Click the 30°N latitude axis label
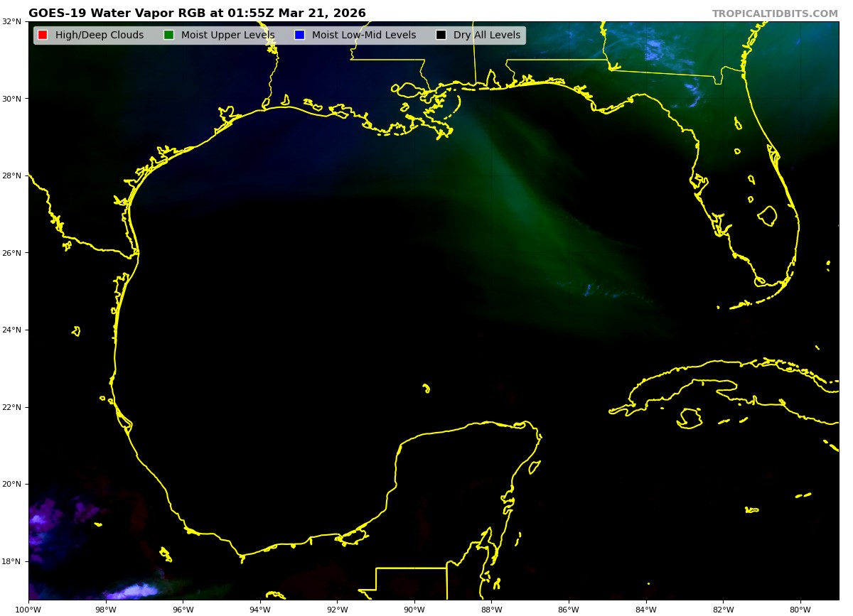 (13, 99)
